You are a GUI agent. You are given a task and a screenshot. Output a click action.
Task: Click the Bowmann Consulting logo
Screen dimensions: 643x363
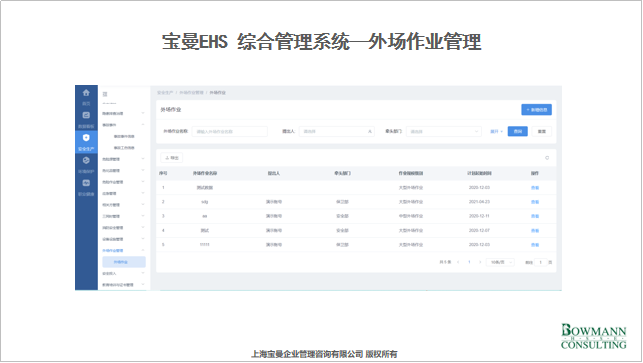[x=593, y=336]
